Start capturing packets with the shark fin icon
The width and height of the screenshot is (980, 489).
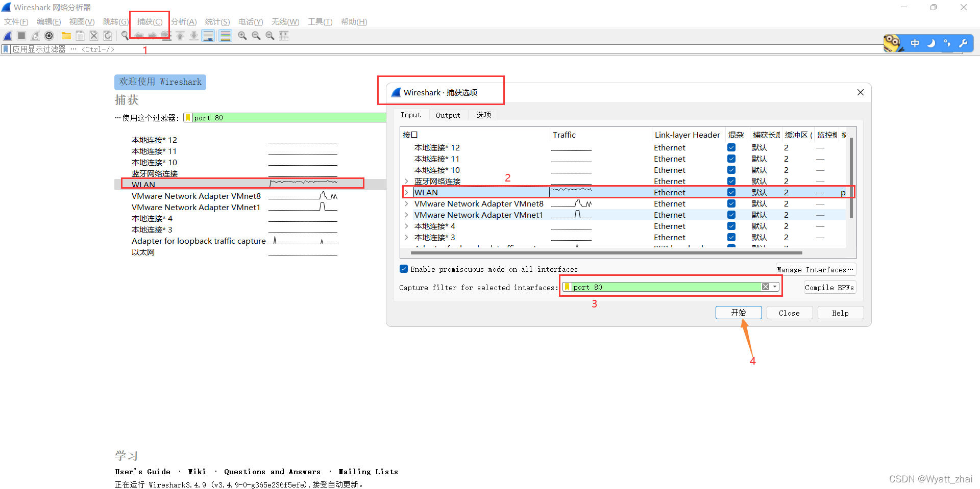pos(8,36)
